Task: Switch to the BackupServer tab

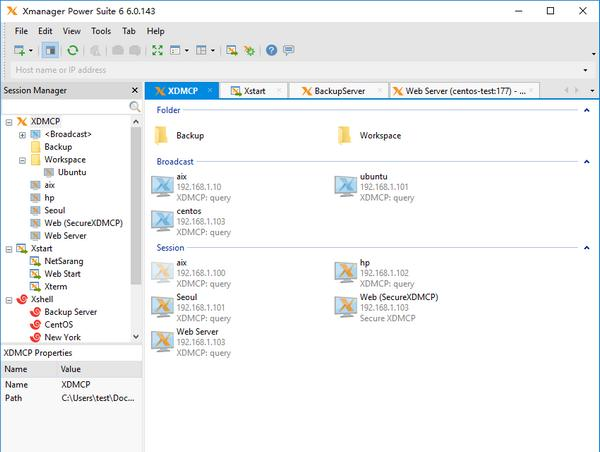Action: pyautogui.click(x=339, y=91)
